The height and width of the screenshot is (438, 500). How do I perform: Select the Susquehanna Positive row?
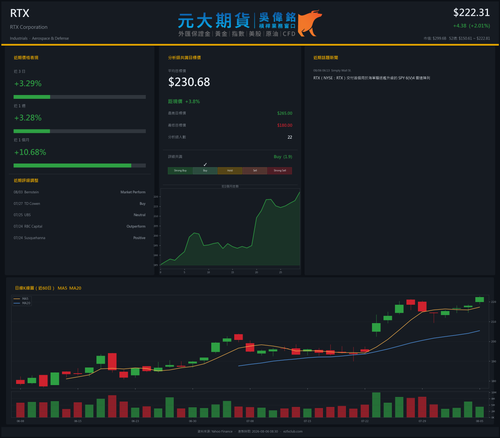(79, 238)
